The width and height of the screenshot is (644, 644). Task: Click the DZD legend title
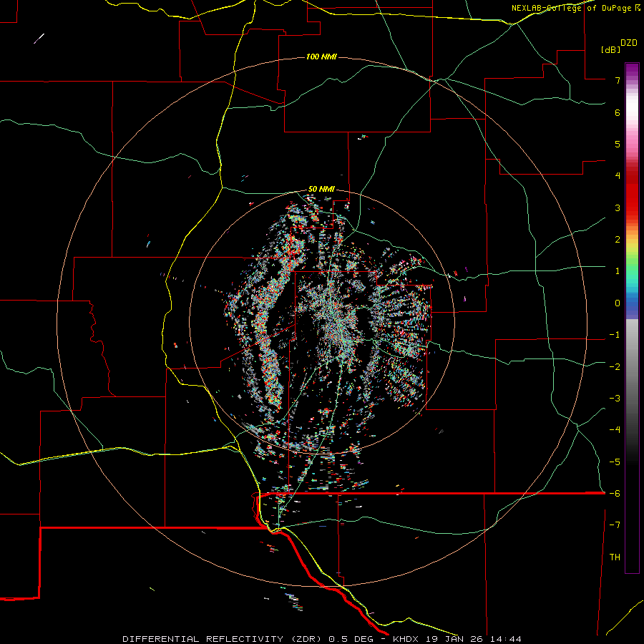pyautogui.click(x=629, y=43)
